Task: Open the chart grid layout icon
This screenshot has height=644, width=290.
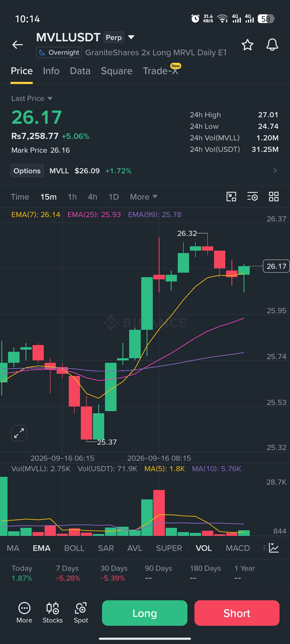Action: 274,197
